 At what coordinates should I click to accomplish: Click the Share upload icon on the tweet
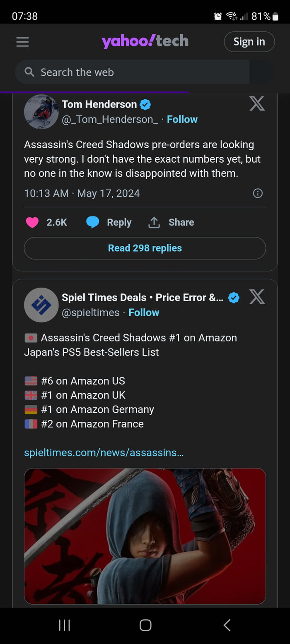point(154,222)
